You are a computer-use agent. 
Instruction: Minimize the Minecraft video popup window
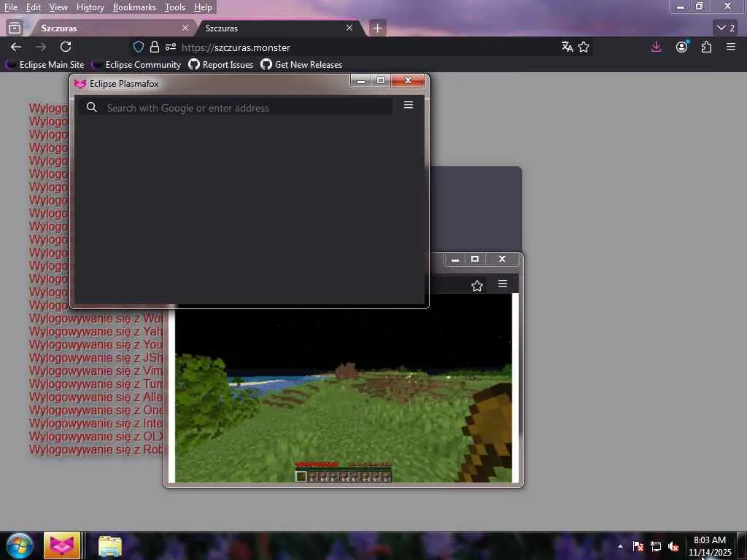point(455,260)
